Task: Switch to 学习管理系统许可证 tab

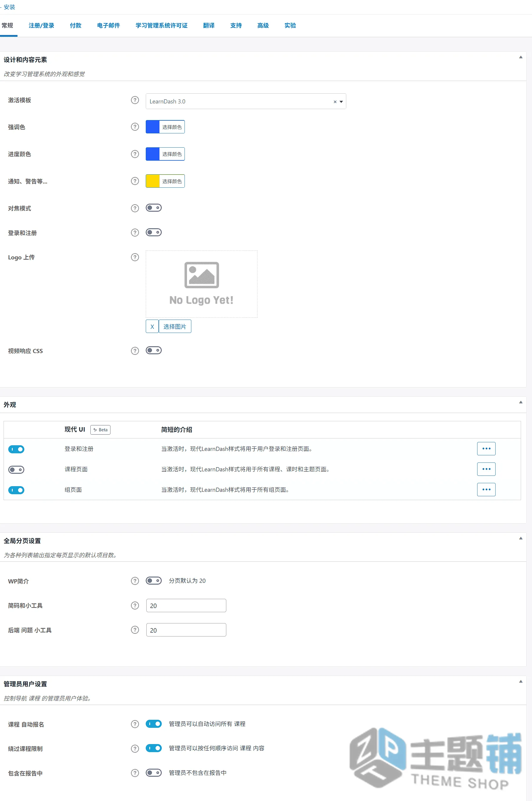Action: 161,25
